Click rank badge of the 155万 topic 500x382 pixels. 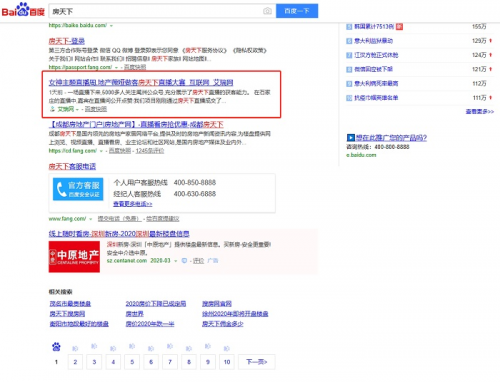tap(349, 26)
